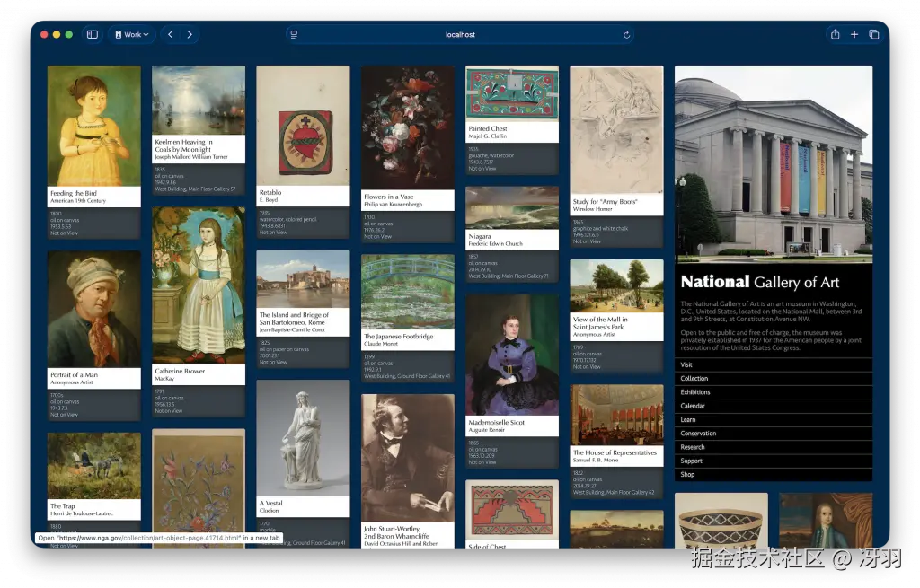
Task: Click West Building, Main Floor Gallery 71 text
Action: (x=509, y=276)
